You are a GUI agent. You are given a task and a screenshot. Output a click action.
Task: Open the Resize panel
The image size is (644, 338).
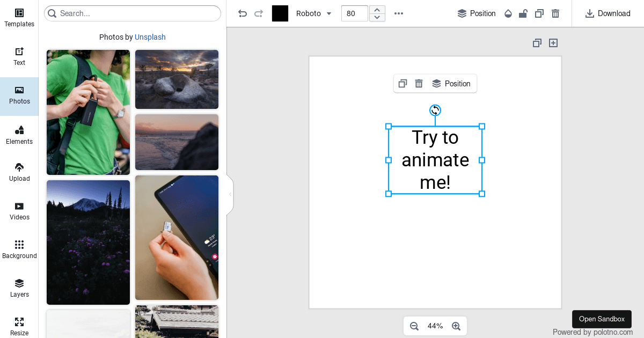pos(19,326)
